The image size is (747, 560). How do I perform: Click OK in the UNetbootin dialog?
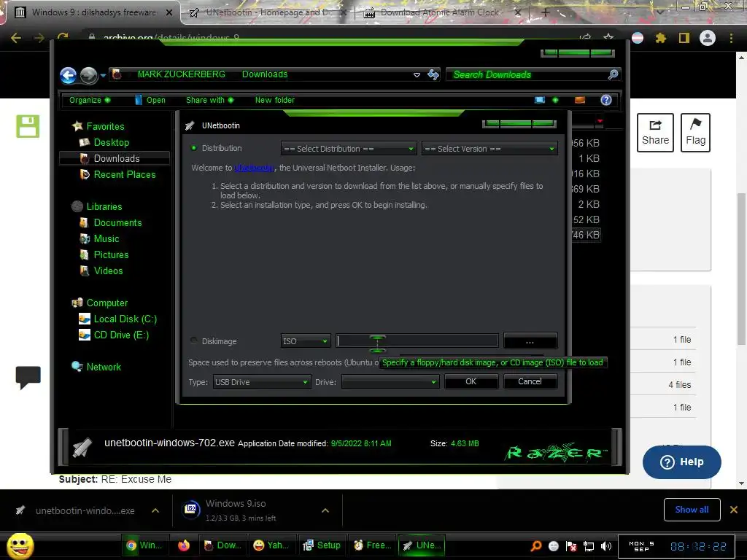(x=471, y=381)
